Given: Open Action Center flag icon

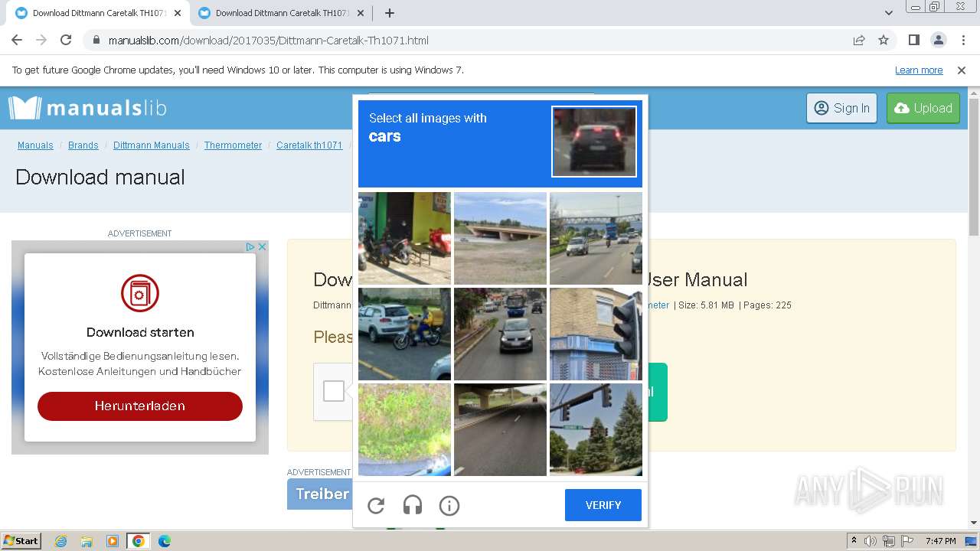Looking at the screenshot, I should coord(906,541).
